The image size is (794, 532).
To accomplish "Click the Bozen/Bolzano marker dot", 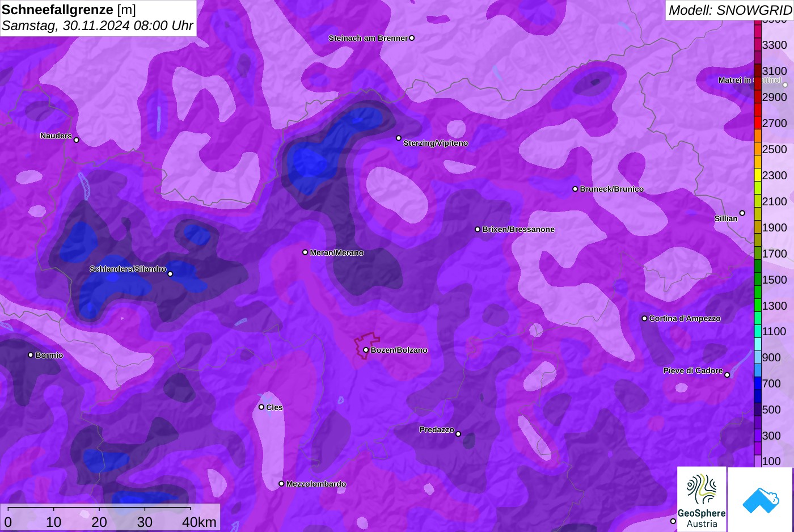I will coord(366,350).
